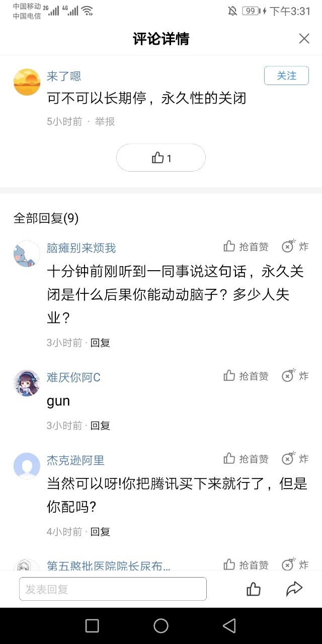The width and height of the screenshot is (322, 644).
Task: Bomb 难厌你阿C's gun reply
Action: point(288,376)
